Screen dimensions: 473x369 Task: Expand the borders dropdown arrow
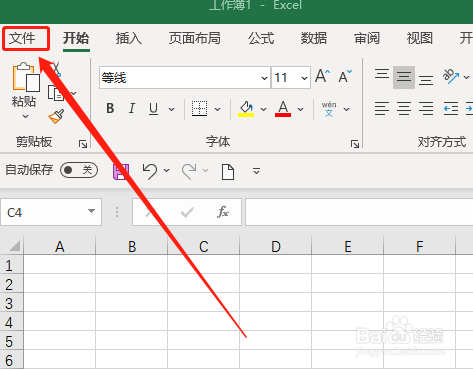tap(217, 109)
